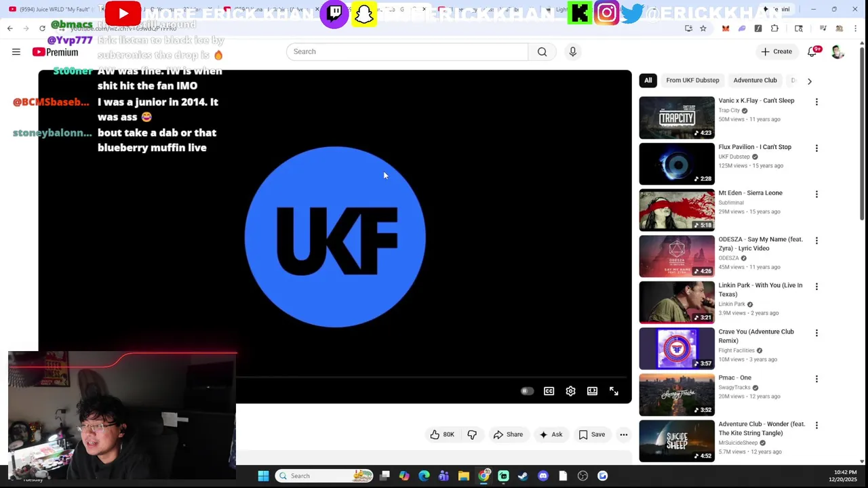Reload the page
The height and width of the screenshot is (488, 868).
[42, 28]
